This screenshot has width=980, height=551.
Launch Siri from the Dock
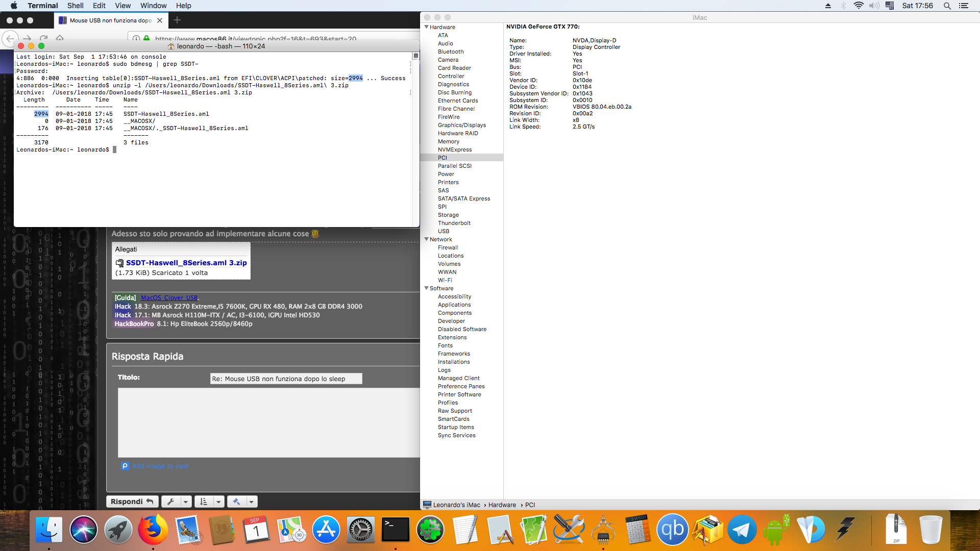coord(84,530)
